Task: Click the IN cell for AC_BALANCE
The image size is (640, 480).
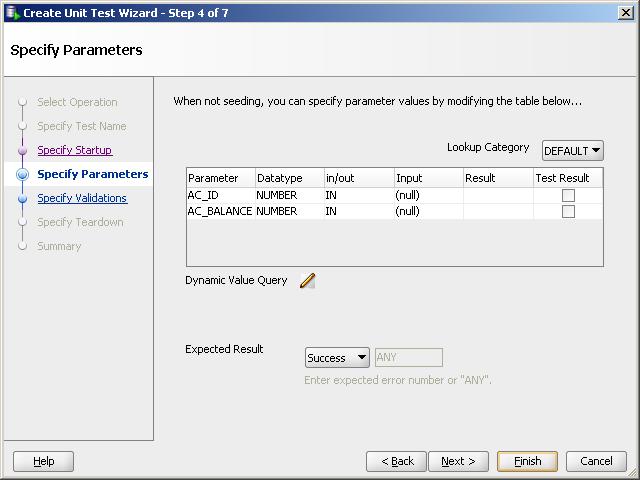Action: 359,211
